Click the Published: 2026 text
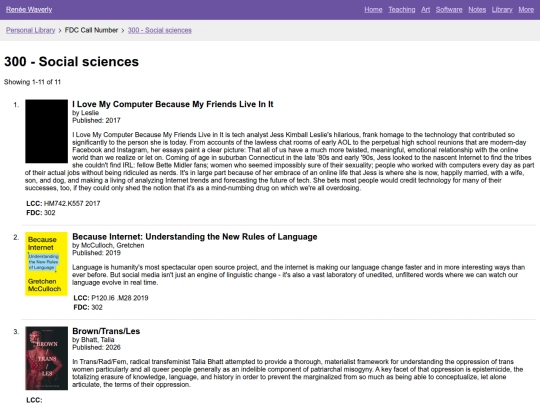This screenshot has width=540, height=405. pyautogui.click(x=96, y=347)
